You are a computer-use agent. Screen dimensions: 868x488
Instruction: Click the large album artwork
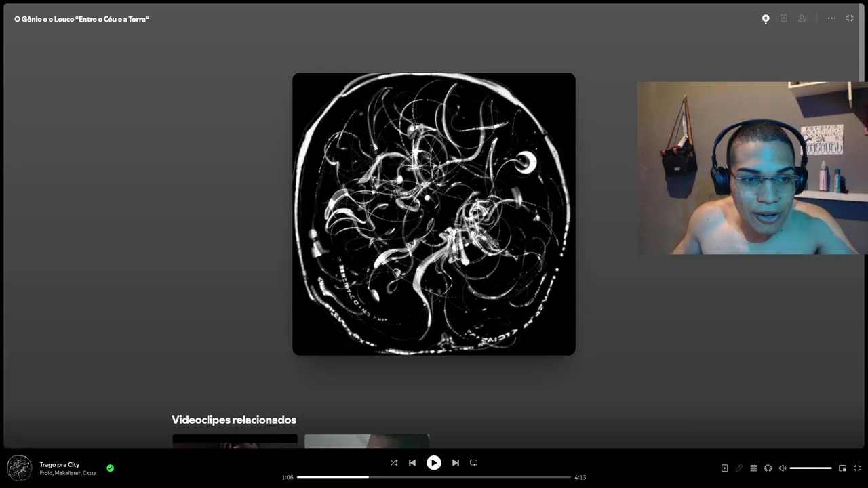click(434, 214)
